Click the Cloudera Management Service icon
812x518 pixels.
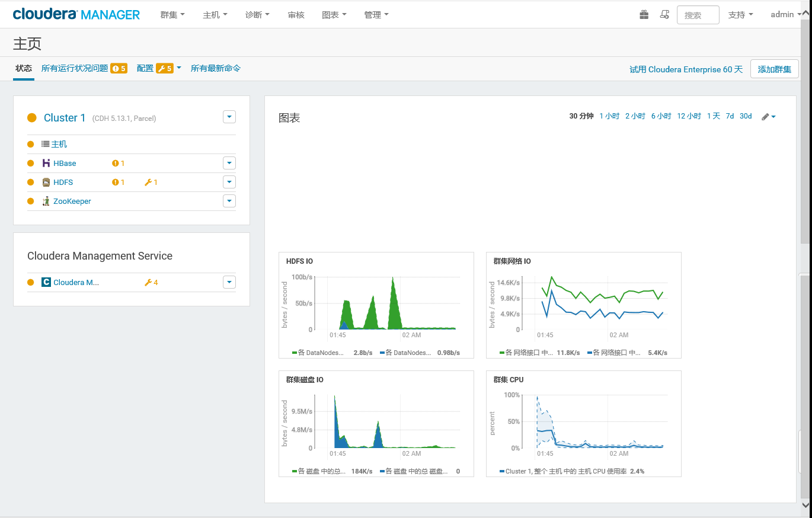[46, 282]
